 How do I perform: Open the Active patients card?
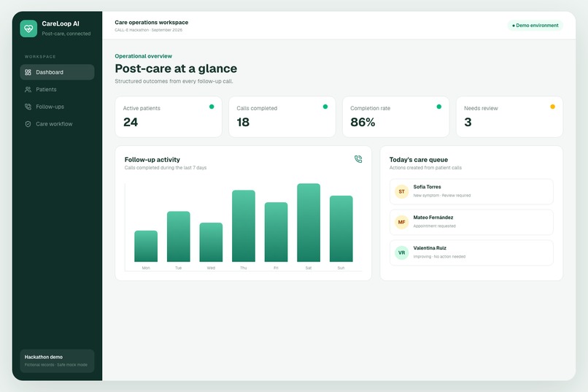click(169, 117)
